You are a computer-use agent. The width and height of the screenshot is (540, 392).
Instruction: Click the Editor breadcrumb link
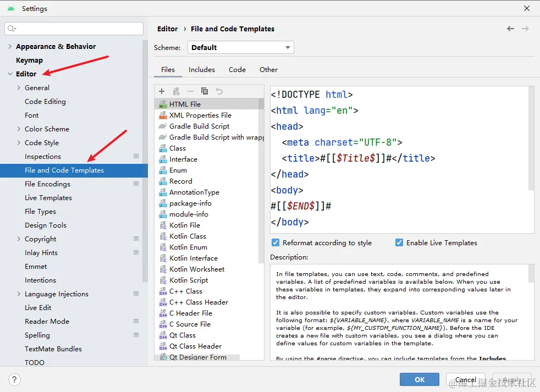167,29
